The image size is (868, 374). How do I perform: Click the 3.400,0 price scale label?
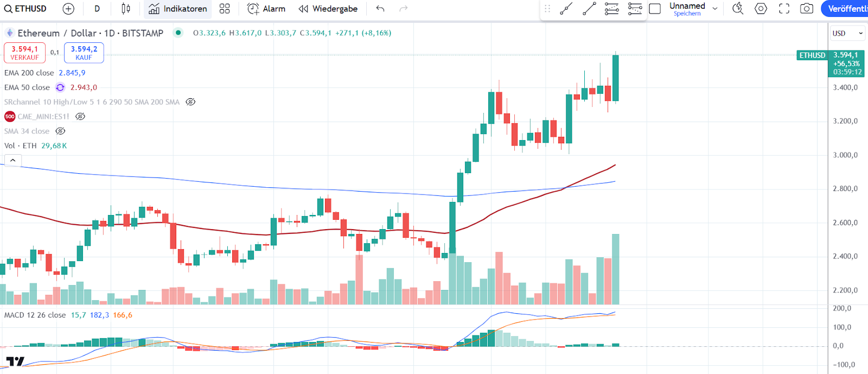[845, 87]
